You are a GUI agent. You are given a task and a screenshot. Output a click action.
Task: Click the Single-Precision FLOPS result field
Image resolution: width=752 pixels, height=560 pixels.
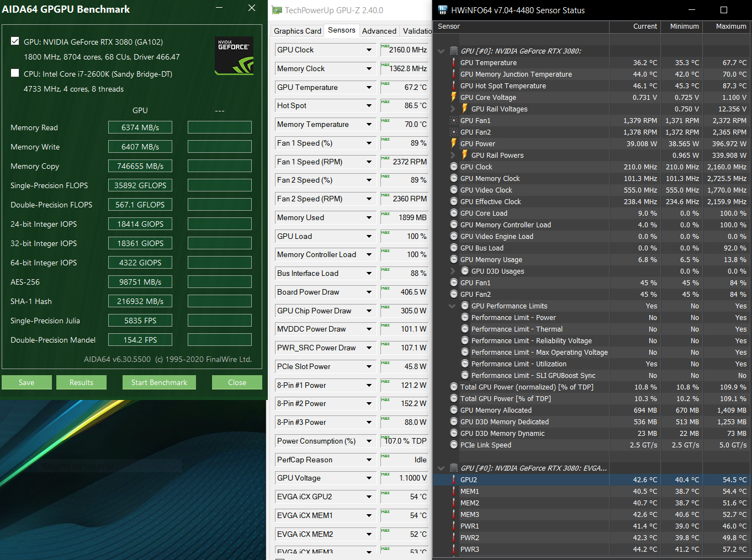[x=140, y=185]
